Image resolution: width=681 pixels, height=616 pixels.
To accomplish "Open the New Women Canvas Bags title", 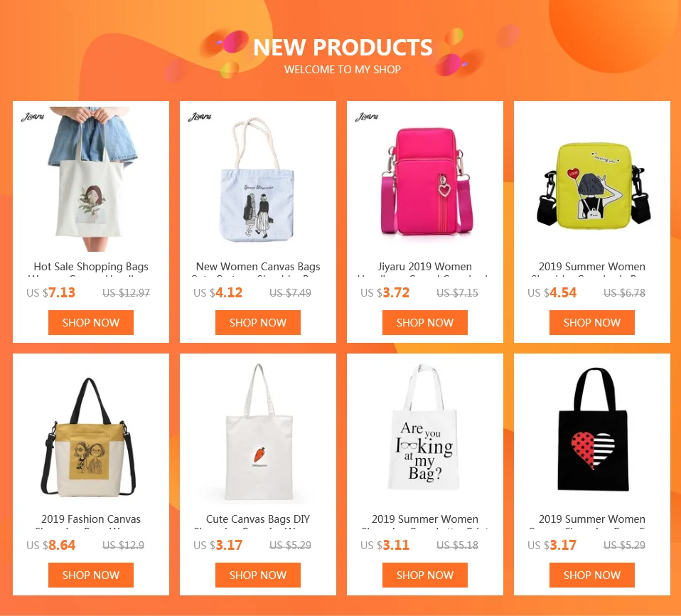I will point(258,267).
